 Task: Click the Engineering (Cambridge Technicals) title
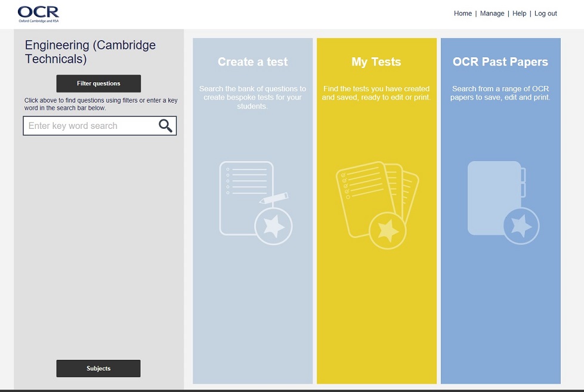[x=90, y=52]
